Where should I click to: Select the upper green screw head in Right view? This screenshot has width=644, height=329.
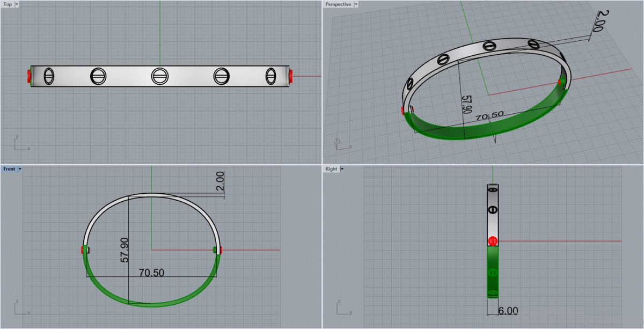coord(493,273)
